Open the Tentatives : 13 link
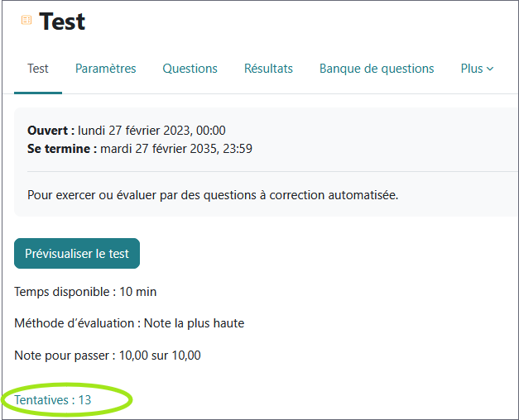 tap(52, 399)
